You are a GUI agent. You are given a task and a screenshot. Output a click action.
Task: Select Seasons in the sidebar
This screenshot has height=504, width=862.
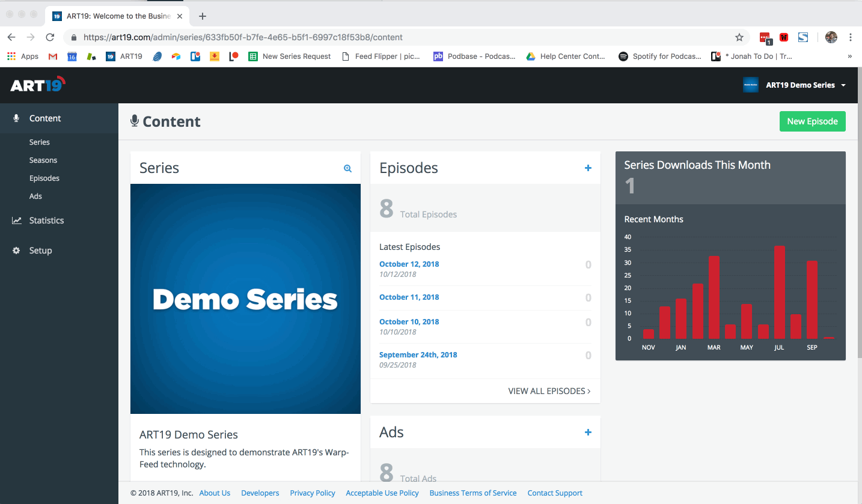(43, 160)
